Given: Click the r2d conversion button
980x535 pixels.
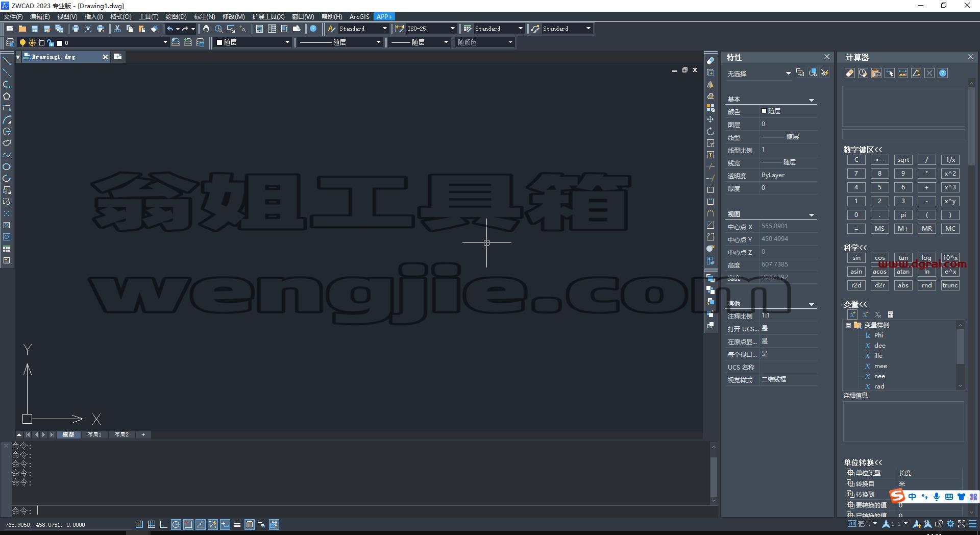Looking at the screenshot, I should tap(856, 285).
